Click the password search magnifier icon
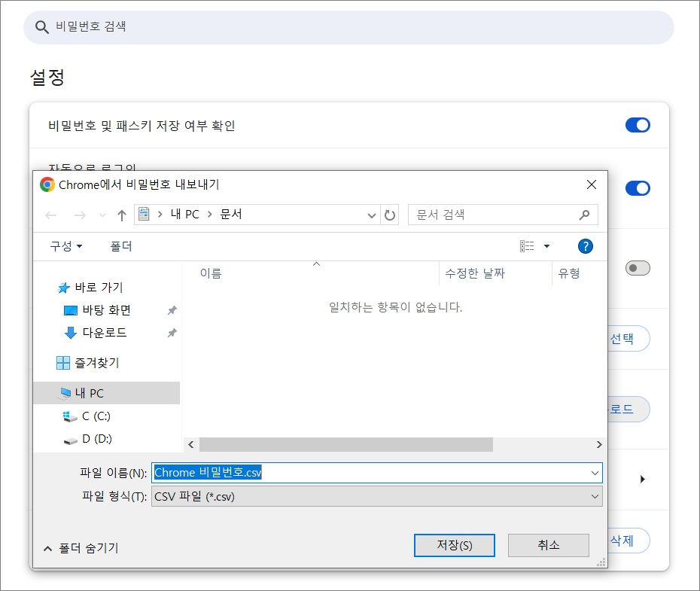Viewport: 700px width, 591px height. tap(42, 27)
